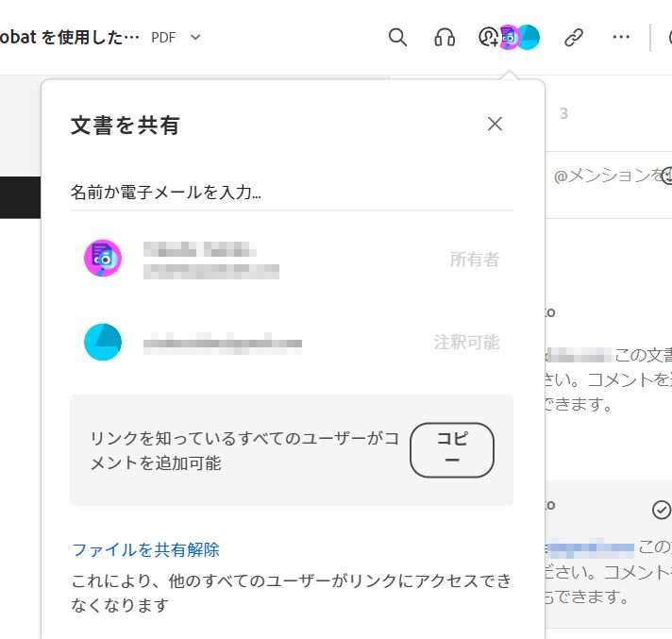Click the unshare warning description text
672x639 pixels.
coord(292,593)
